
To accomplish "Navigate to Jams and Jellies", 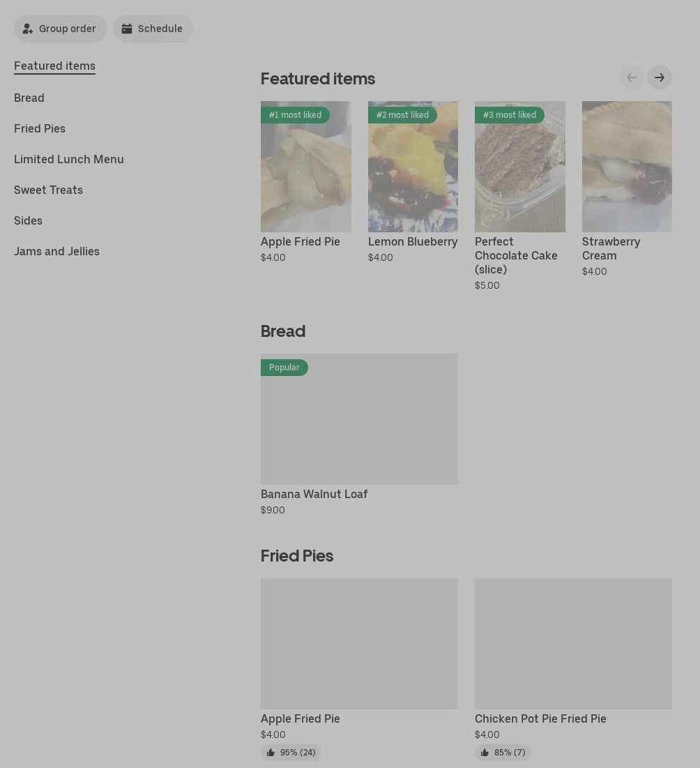I will 56,251.
